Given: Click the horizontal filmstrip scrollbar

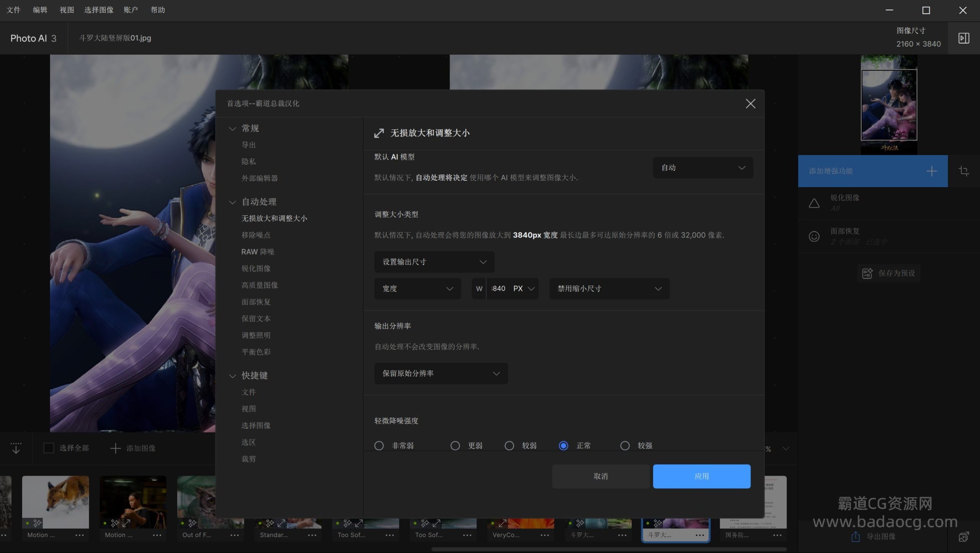Looking at the screenshot, I should (x=609, y=549).
